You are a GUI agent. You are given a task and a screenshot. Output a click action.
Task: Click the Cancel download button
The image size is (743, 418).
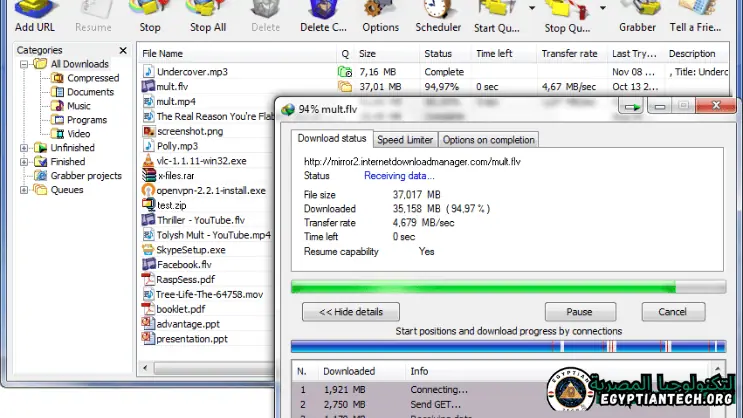[673, 312]
